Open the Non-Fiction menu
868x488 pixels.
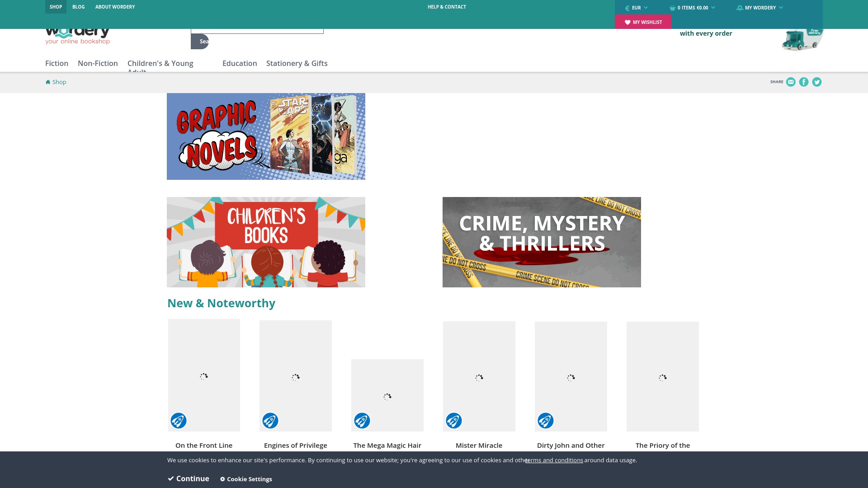[98, 63]
